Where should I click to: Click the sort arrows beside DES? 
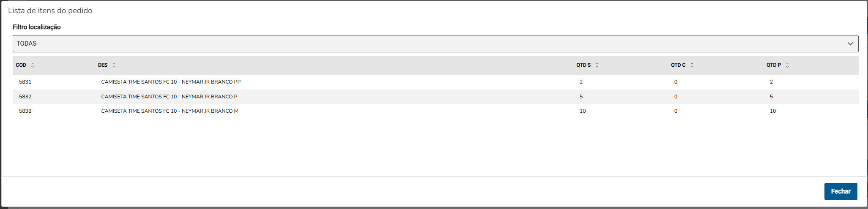tap(114, 65)
